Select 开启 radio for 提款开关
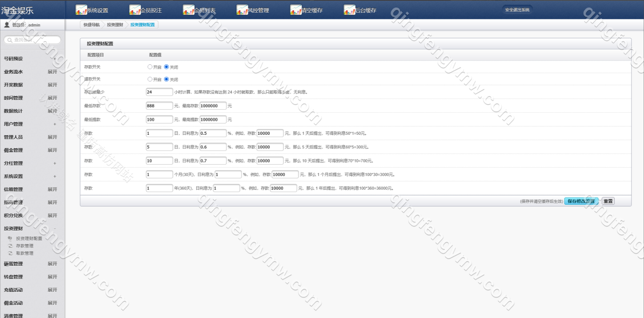 pos(150,79)
